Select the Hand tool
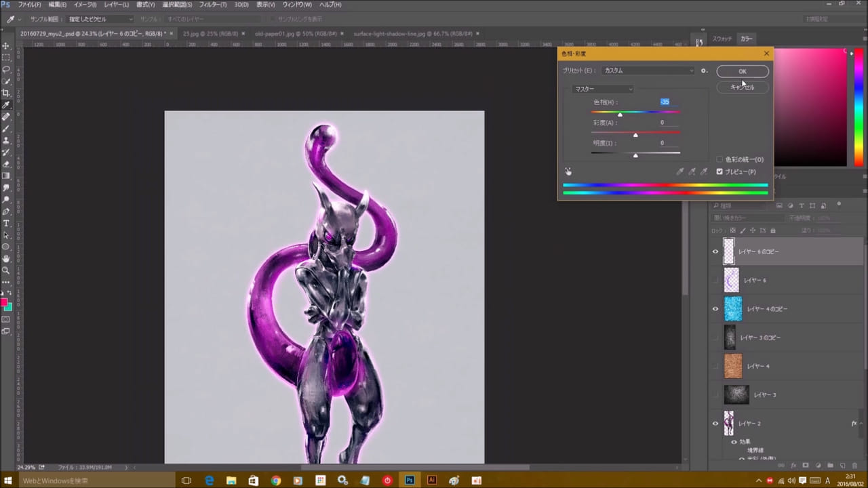The image size is (868, 488). tap(6, 258)
